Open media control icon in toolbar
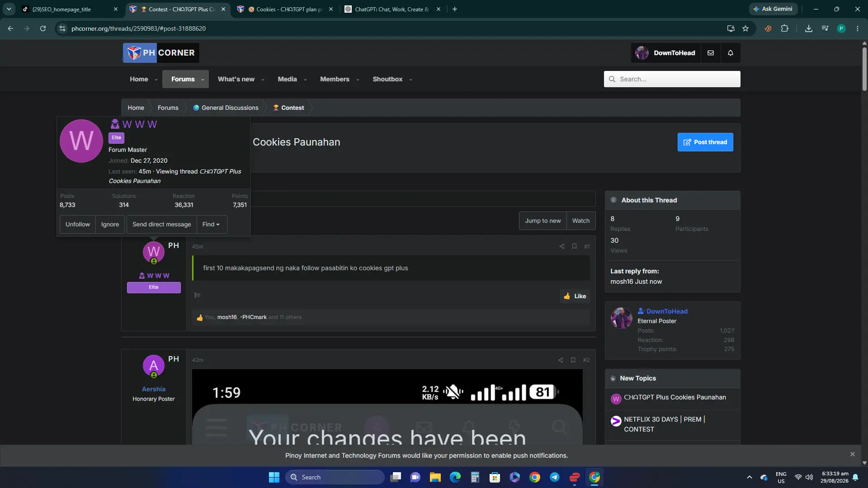Image resolution: width=868 pixels, height=488 pixels. [825, 28]
